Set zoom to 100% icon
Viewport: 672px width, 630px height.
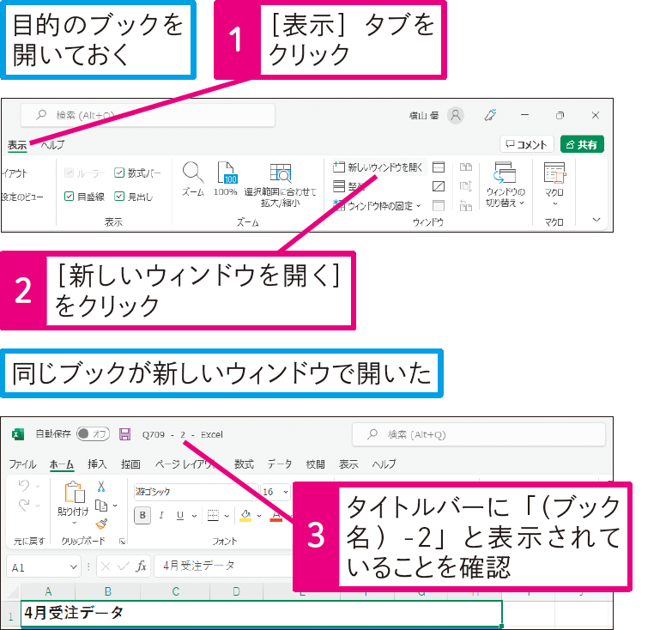coord(226,173)
